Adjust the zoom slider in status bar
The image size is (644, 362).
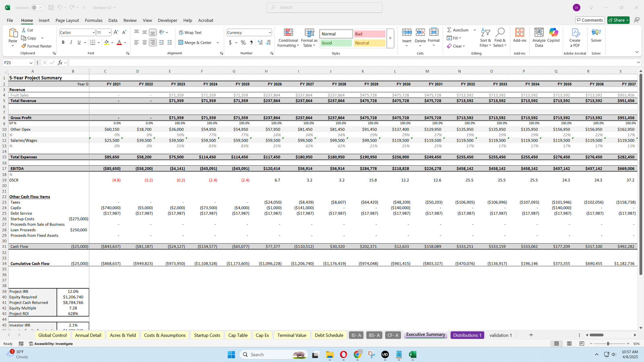[608, 343]
